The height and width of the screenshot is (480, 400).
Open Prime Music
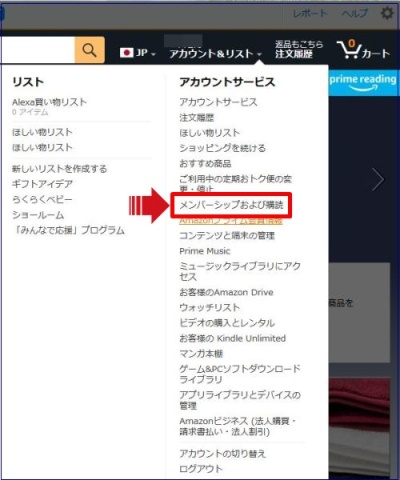coord(205,251)
